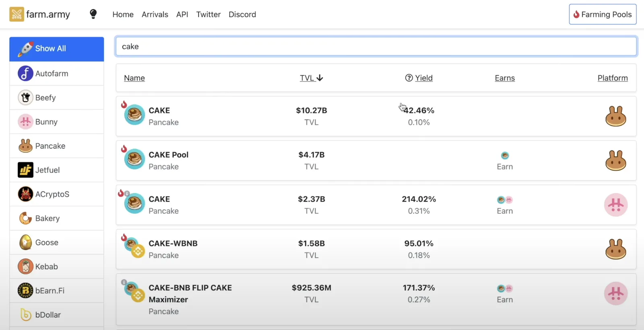
Task: Select Show All in the sidebar
Action: [x=57, y=49]
